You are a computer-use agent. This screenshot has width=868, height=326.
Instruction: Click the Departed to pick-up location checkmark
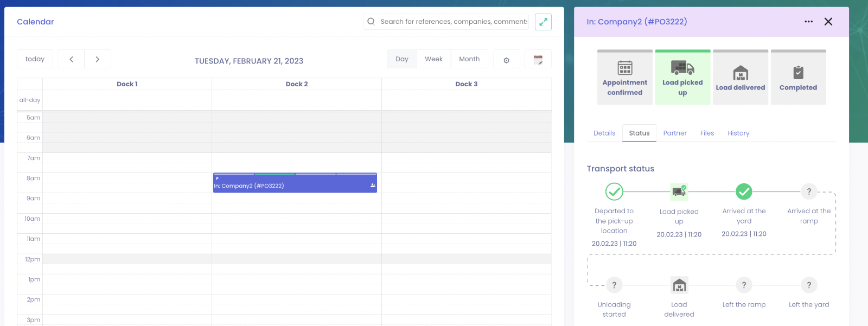click(x=614, y=191)
